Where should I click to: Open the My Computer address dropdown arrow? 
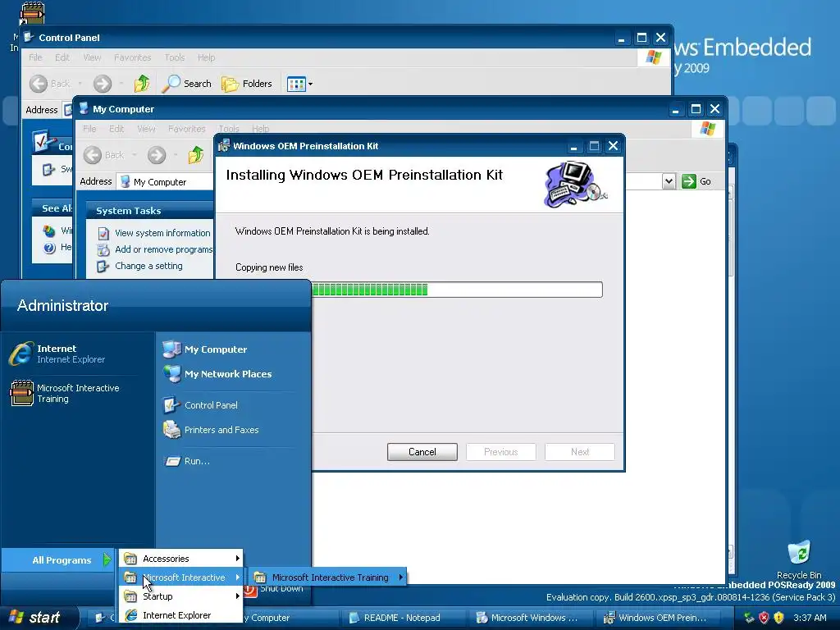(669, 181)
